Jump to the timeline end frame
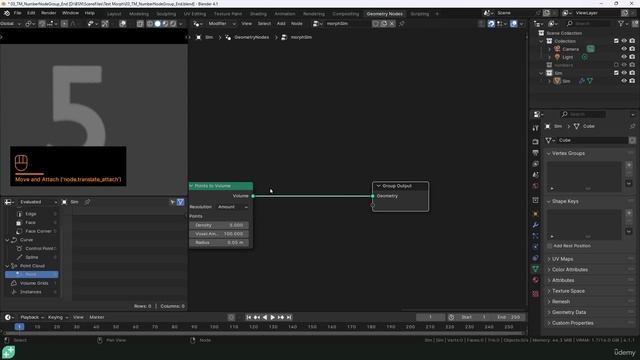This screenshot has width=640, height=360. point(289,317)
